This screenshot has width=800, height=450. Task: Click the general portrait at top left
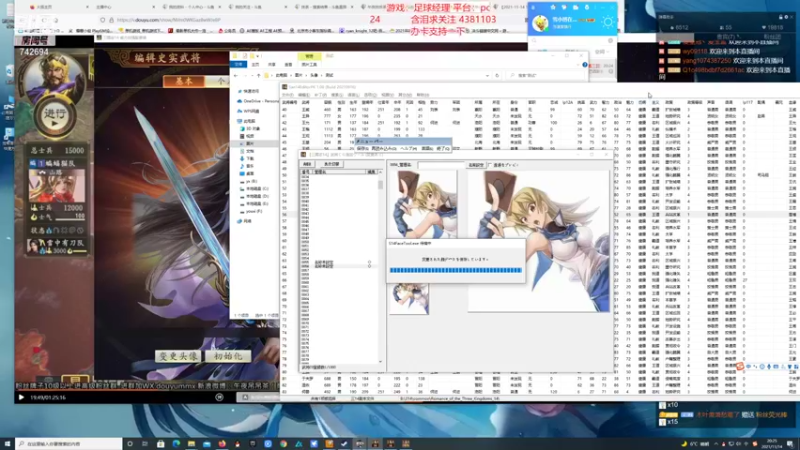(x=54, y=78)
